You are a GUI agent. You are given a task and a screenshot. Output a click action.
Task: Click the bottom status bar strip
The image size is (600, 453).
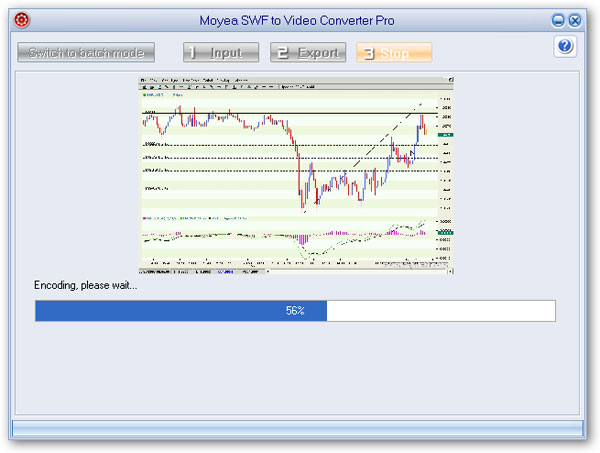click(x=298, y=429)
